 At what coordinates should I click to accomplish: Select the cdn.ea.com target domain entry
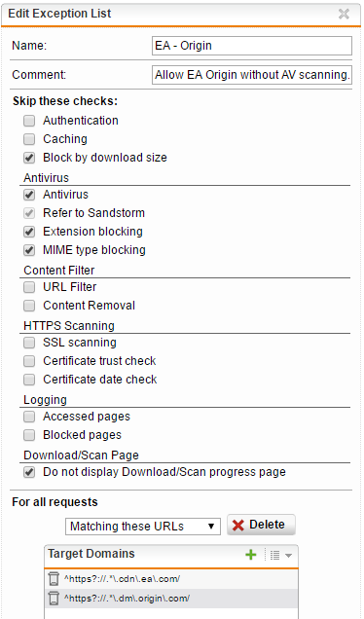pos(171,579)
